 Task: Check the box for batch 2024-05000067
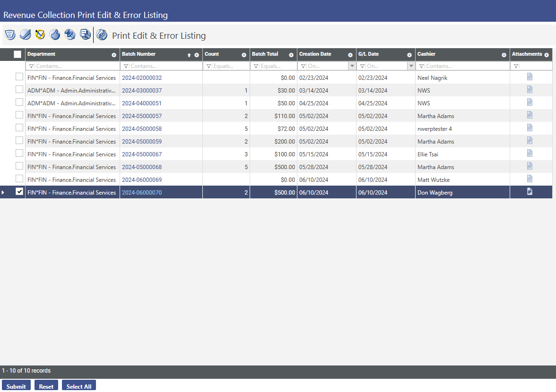tap(19, 153)
